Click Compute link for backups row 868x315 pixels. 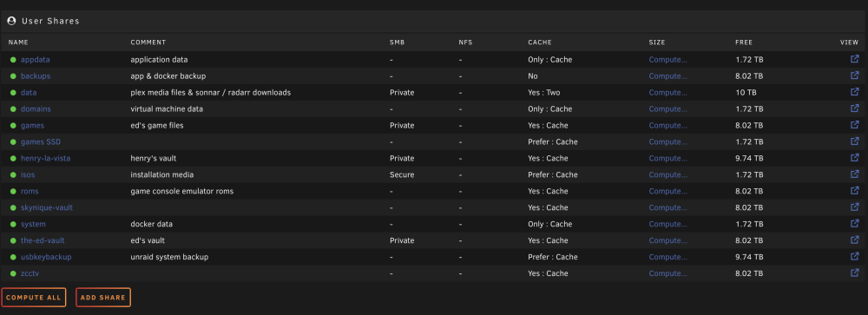pyautogui.click(x=667, y=75)
